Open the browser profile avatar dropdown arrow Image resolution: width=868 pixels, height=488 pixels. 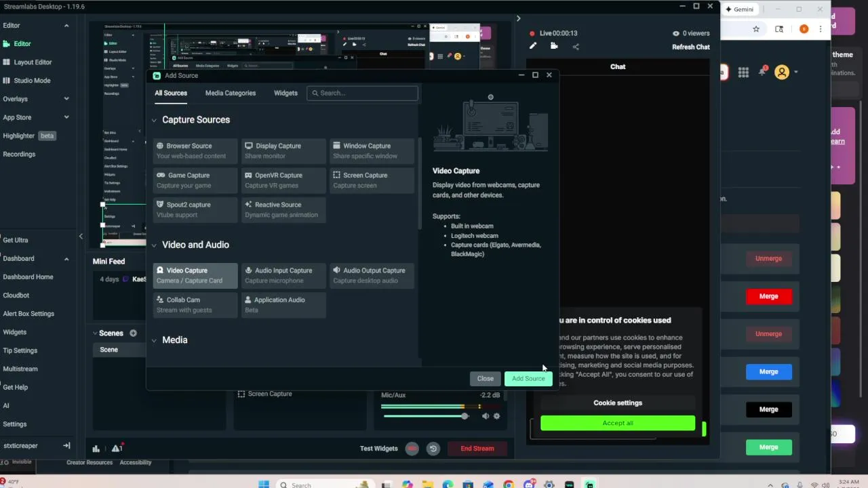pyautogui.click(x=796, y=72)
